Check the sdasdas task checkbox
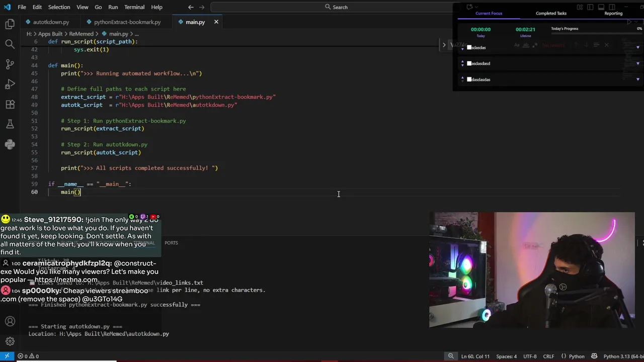This screenshot has width=644, height=362. (x=469, y=47)
